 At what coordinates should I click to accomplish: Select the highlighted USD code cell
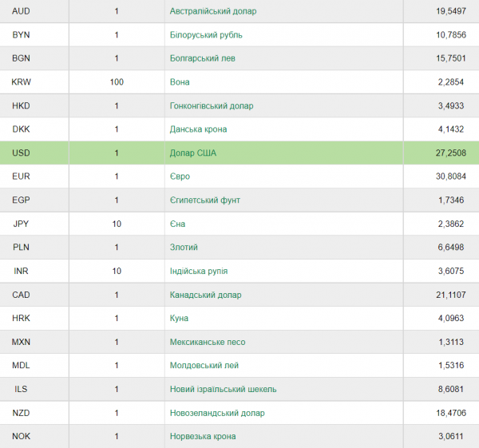coord(34,153)
